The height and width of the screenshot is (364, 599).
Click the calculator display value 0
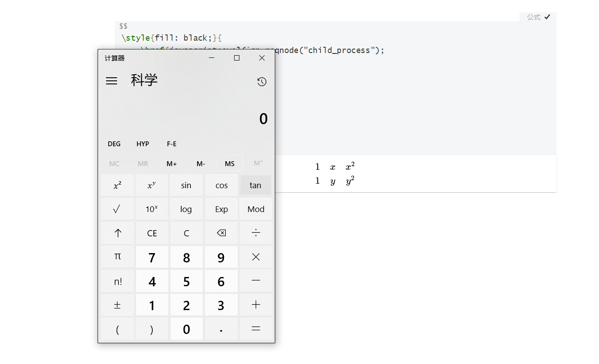(263, 118)
